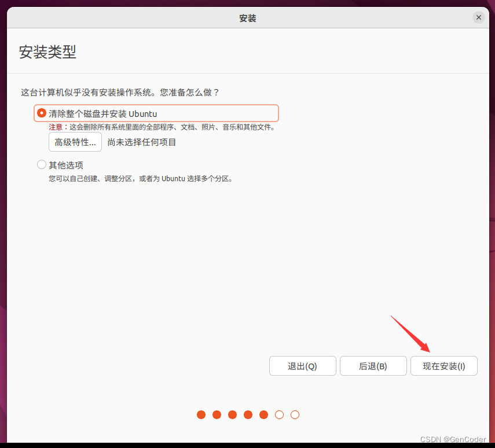This screenshot has height=448, width=495.
Task: Click the "安装" window title bar text
Action: 248,19
